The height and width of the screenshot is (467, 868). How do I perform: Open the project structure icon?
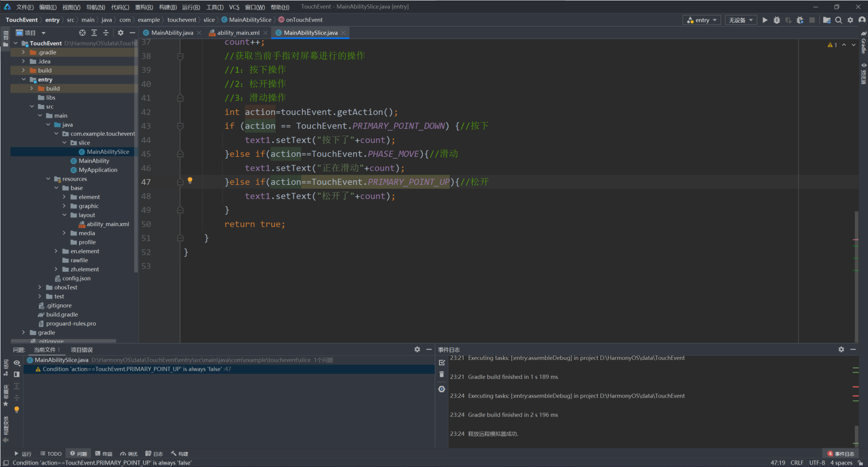point(826,20)
